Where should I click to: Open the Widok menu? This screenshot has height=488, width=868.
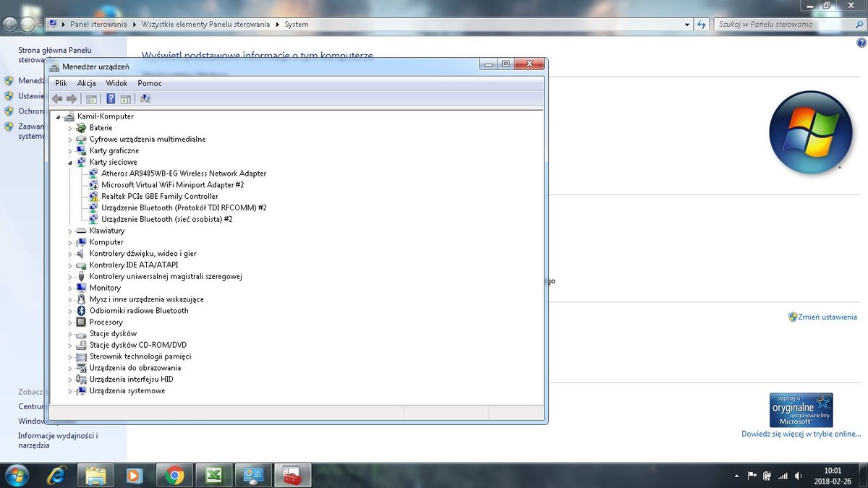coord(116,83)
